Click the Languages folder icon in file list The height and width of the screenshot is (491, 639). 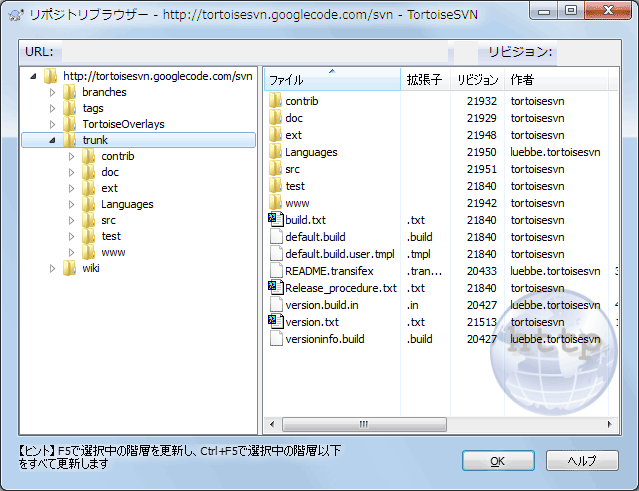click(x=275, y=152)
